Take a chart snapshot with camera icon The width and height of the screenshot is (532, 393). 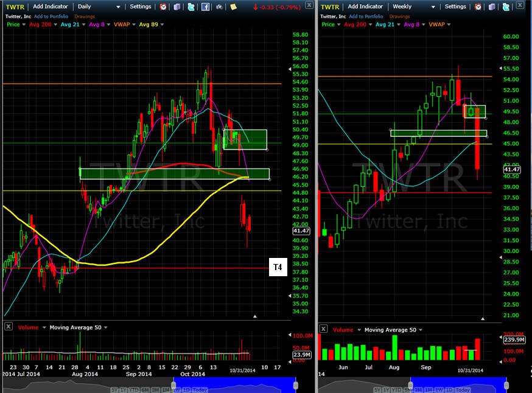[220, 7]
